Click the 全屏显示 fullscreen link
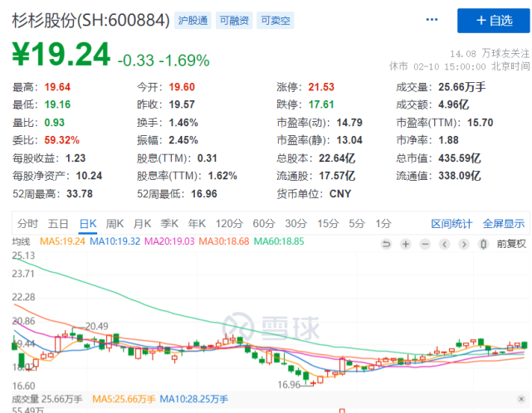The height and width of the screenshot is (413, 532). (x=504, y=223)
